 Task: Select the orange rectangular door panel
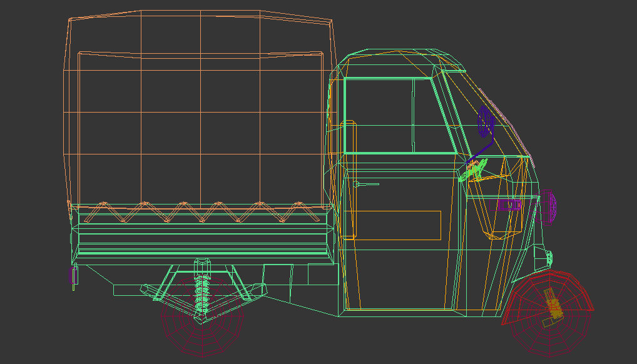tap(392, 225)
